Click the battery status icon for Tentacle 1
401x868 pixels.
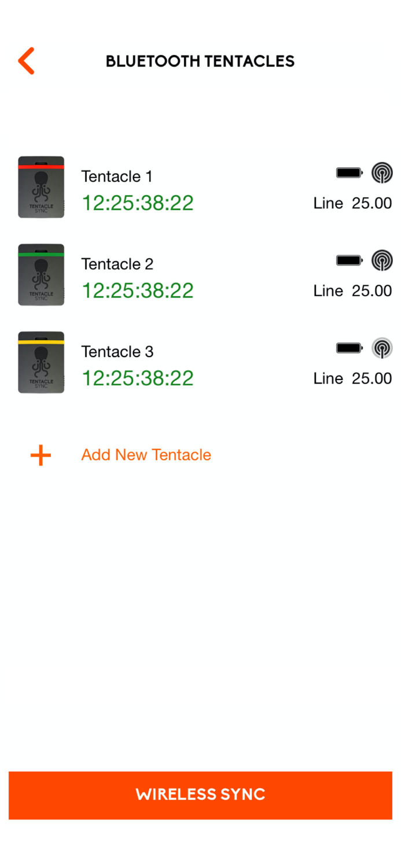[348, 172]
